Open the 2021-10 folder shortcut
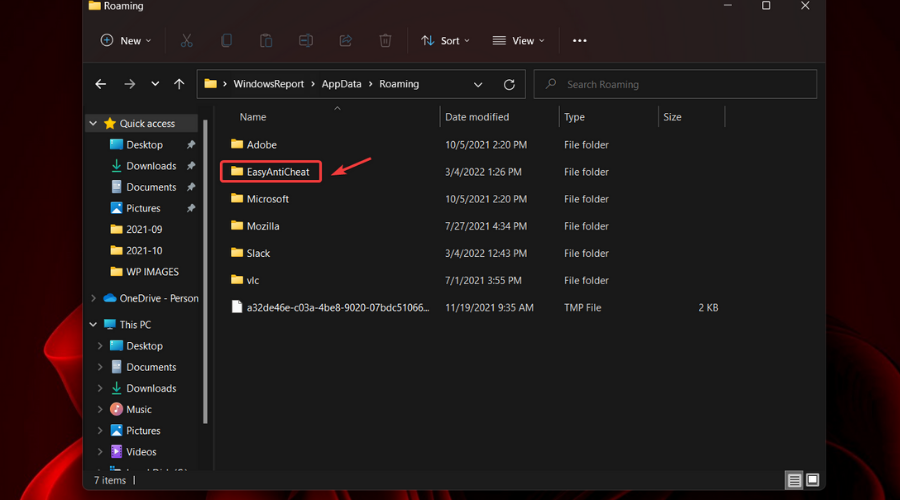This screenshot has height=500, width=900. tap(136, 251)
